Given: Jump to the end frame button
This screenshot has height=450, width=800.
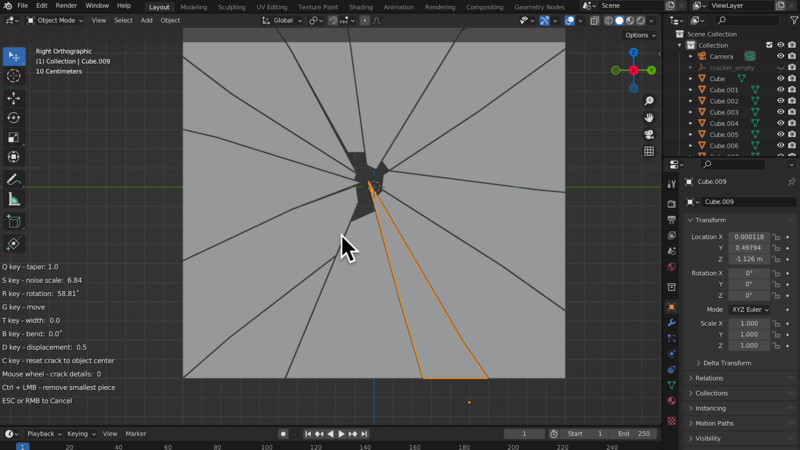Looking at the screenshot, I should click(364, 434).
